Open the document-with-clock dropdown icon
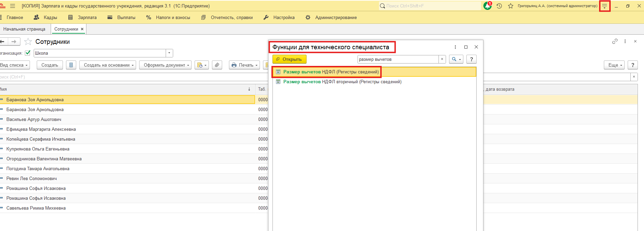 tap(201, 65)
